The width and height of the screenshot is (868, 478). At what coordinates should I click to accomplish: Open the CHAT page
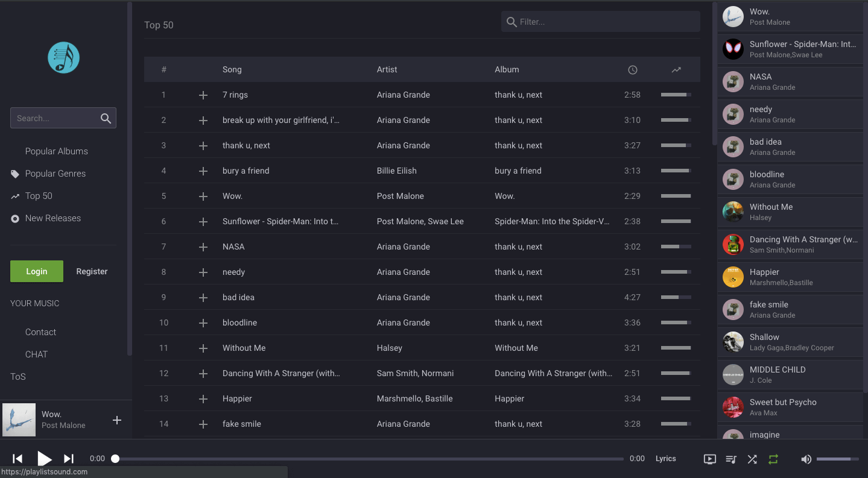point(36,354)
